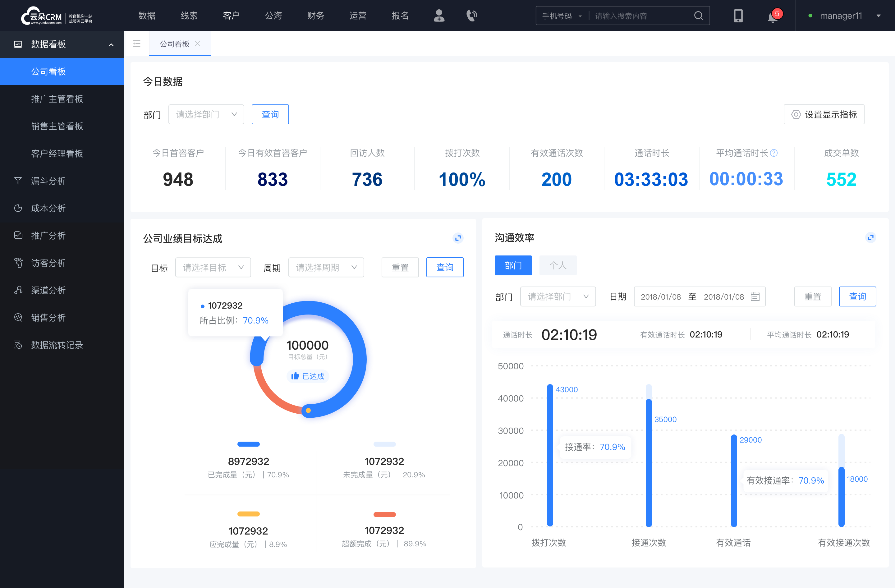Open the 部门 dropdown in 今日数据
Viewport: 895px width, 588px height.
[205, 113]
